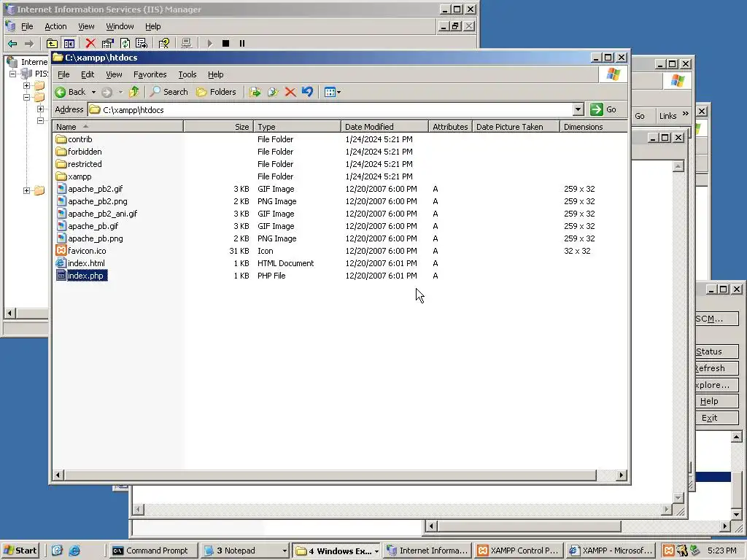Open the Tools menu in Explorer

187,74
